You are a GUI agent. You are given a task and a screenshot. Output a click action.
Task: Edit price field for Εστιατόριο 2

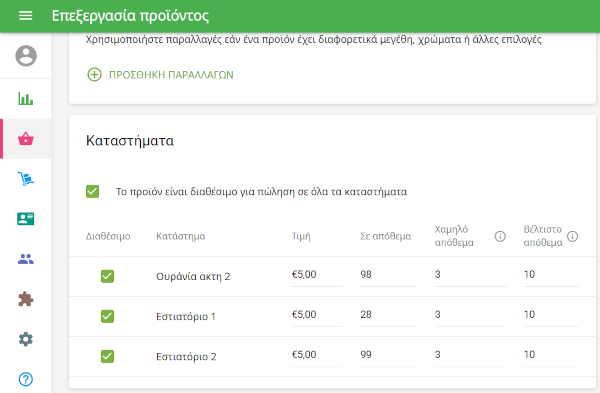coord(317,356)
